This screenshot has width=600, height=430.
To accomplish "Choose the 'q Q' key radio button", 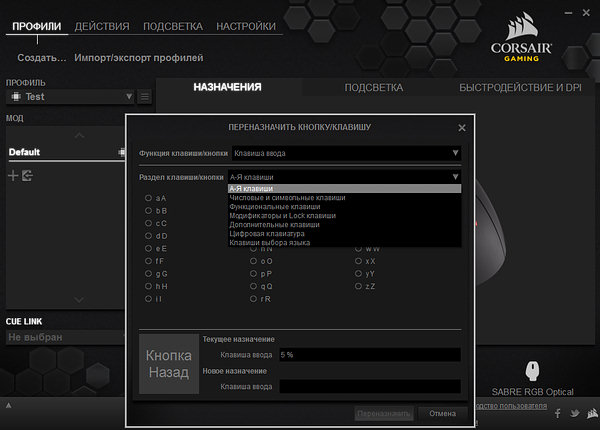I will 253,286.
